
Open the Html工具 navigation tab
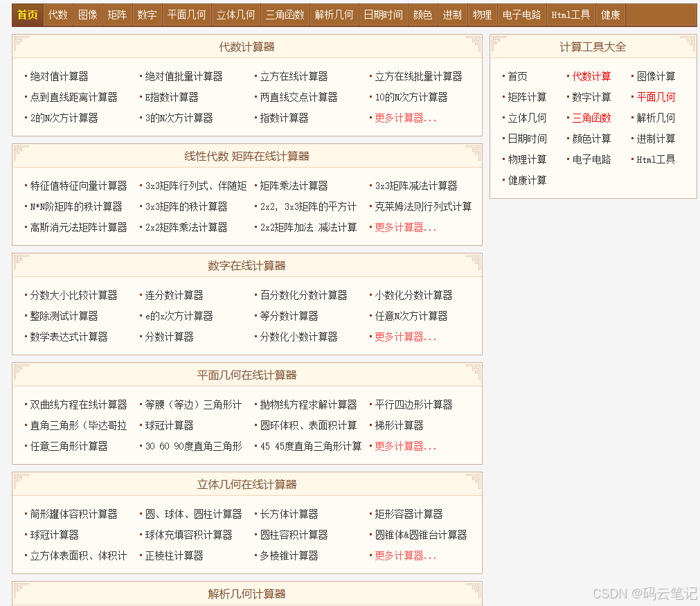571,15
